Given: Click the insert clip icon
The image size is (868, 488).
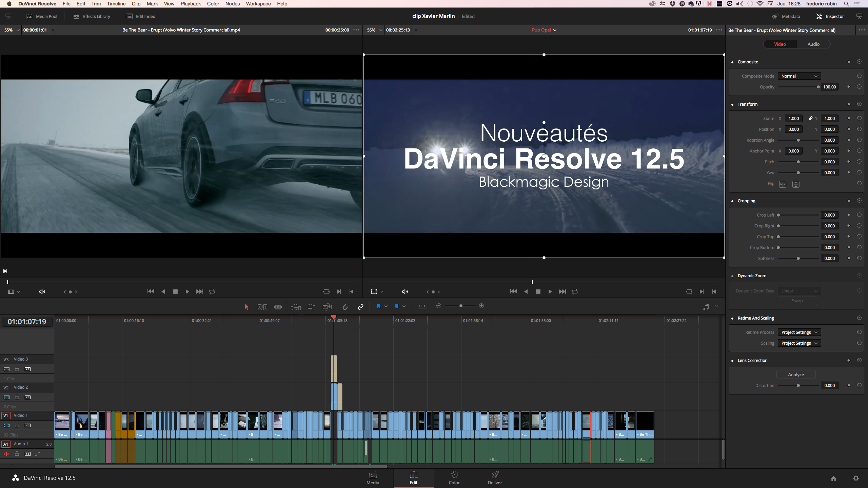Looking at the screenshot, I should click(x=296, y=307).
